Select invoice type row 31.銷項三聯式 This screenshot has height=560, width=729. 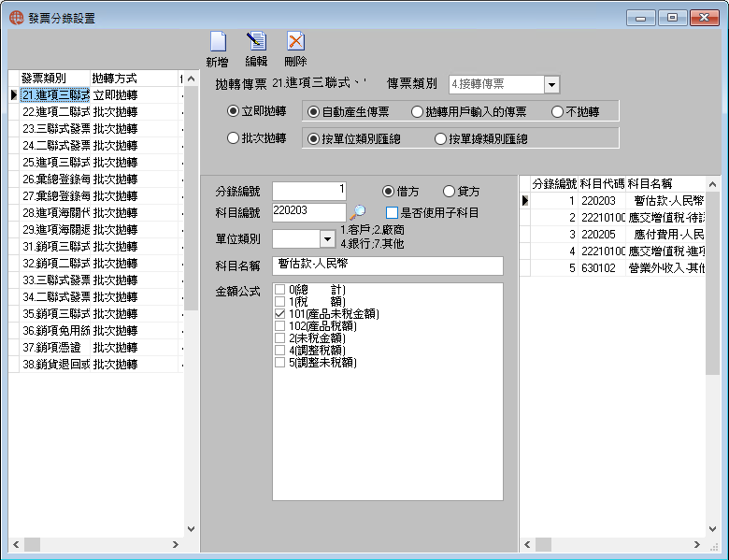pos(95,246)
